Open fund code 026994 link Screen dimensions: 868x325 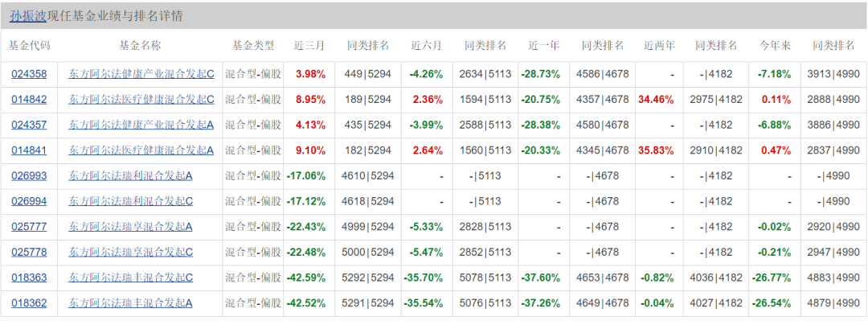[29, 201]
